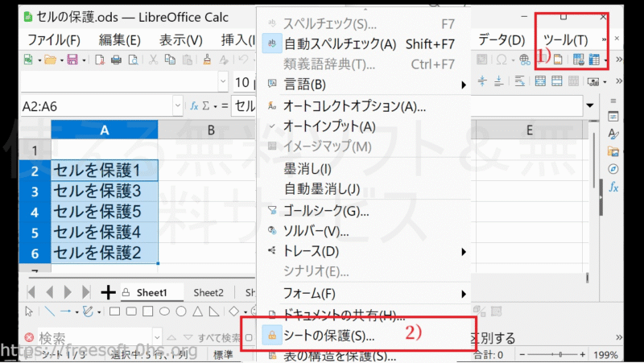Viewport: 644px width, 363px height.
Task: Click the Function Wizard fx icon
Action: coord(194,106)
